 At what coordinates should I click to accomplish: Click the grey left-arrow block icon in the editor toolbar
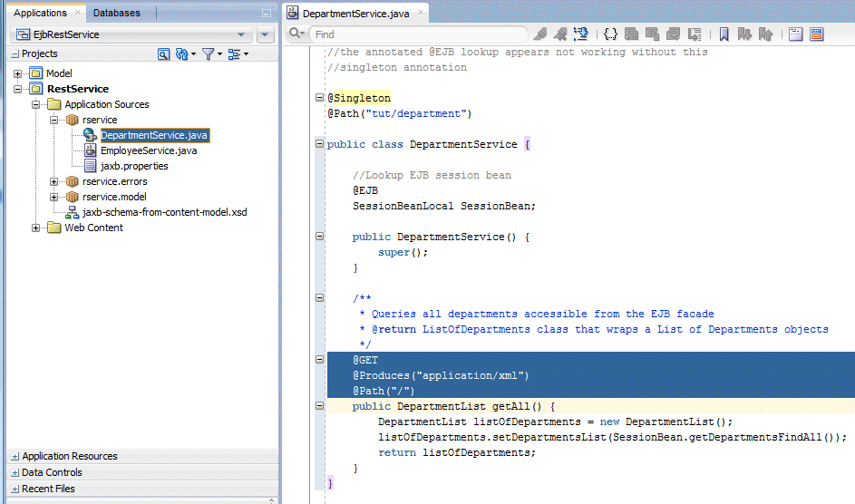point(652,34)
